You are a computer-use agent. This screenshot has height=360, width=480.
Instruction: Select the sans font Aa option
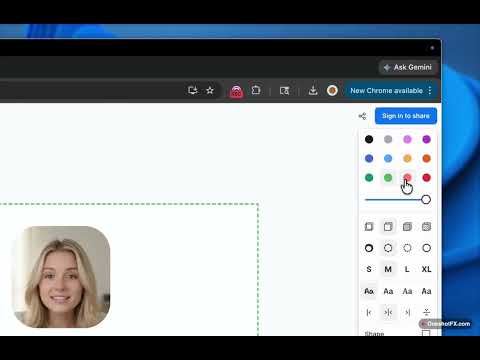388,291
